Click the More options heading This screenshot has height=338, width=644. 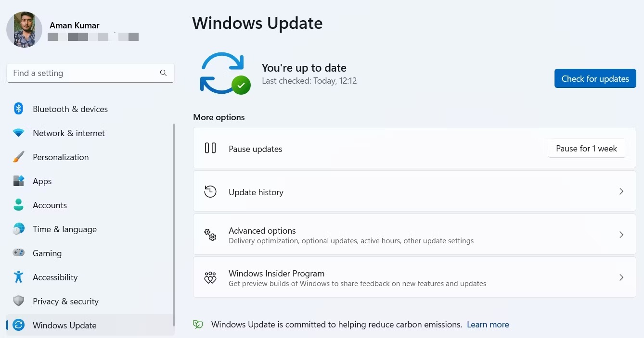click(219, 117)
